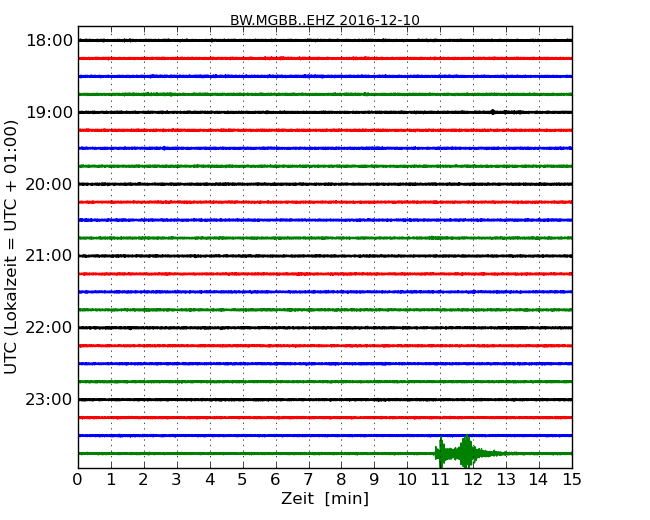Click x-axis tick label 13

506,479
